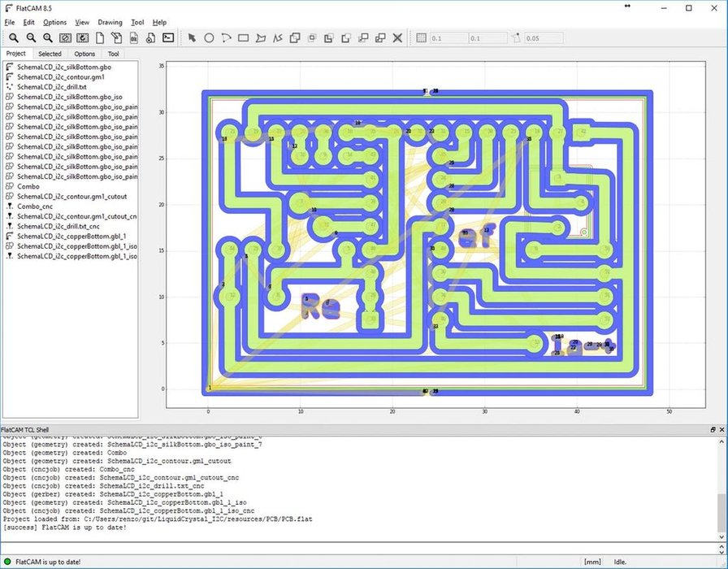Select SchemaLCD_i2c_contour.gm1_cutout geometry item

pos(72,197)
